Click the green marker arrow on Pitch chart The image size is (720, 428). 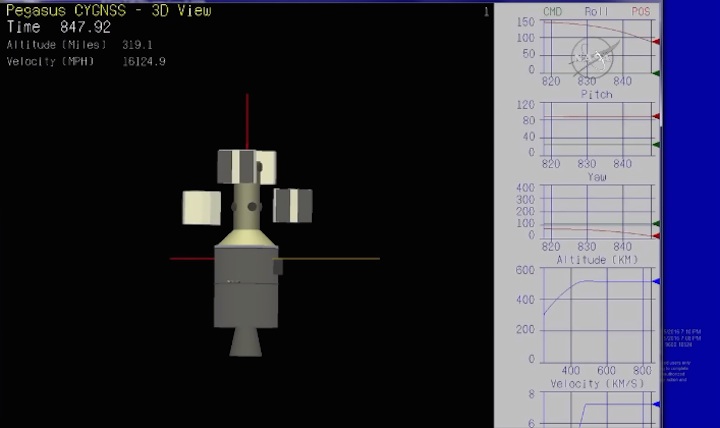(655, 145)
